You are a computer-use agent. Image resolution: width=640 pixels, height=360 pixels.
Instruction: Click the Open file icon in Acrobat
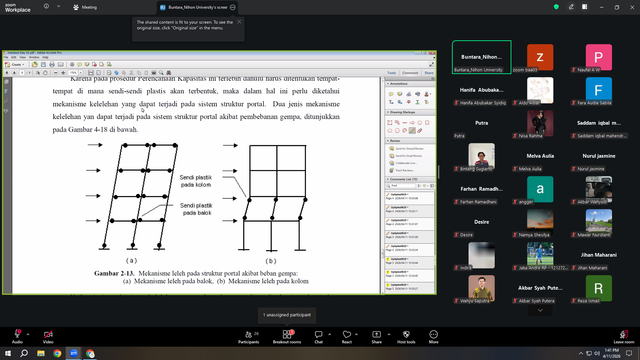pos(35,64)
